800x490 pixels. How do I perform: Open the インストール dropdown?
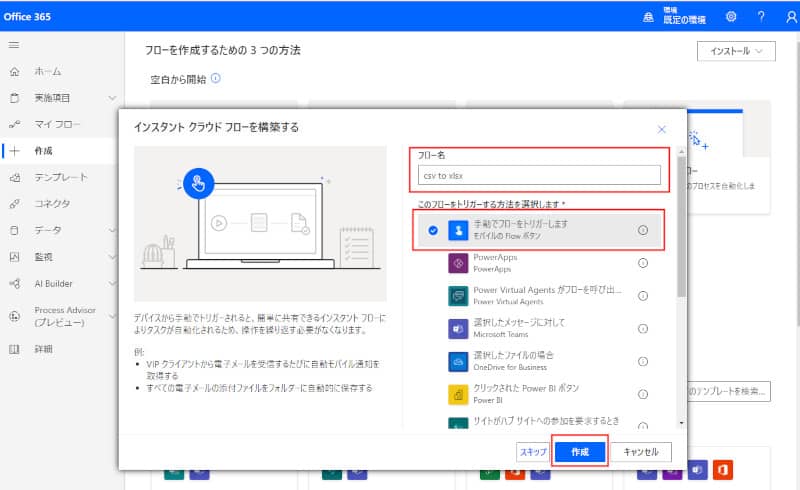coord(736,51)
